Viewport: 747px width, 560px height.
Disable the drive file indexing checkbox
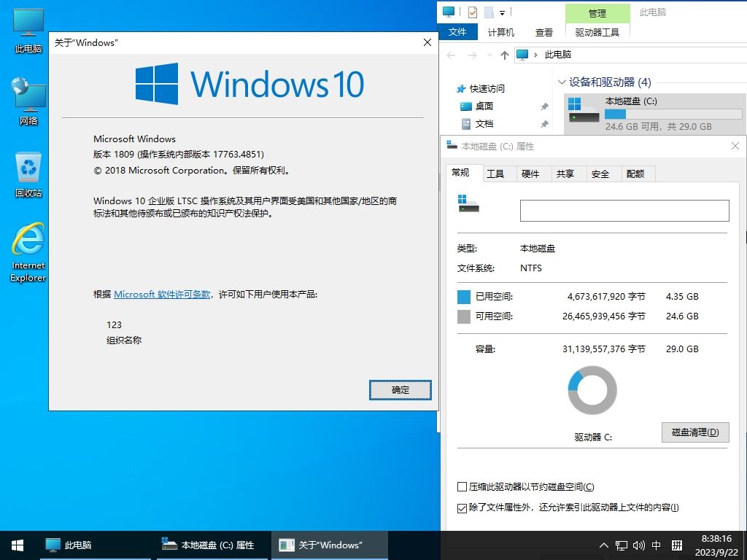click(462, 508)
